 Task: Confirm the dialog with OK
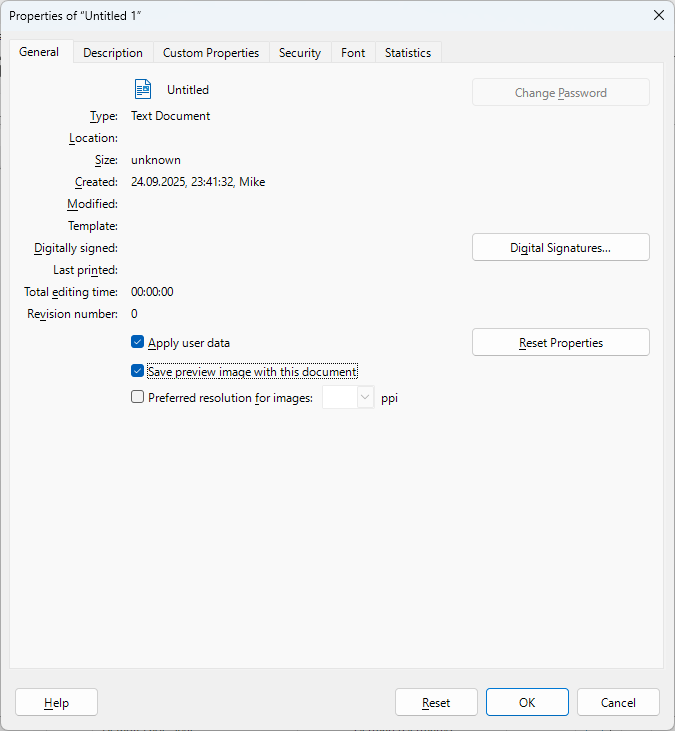[x=527, y=702]
